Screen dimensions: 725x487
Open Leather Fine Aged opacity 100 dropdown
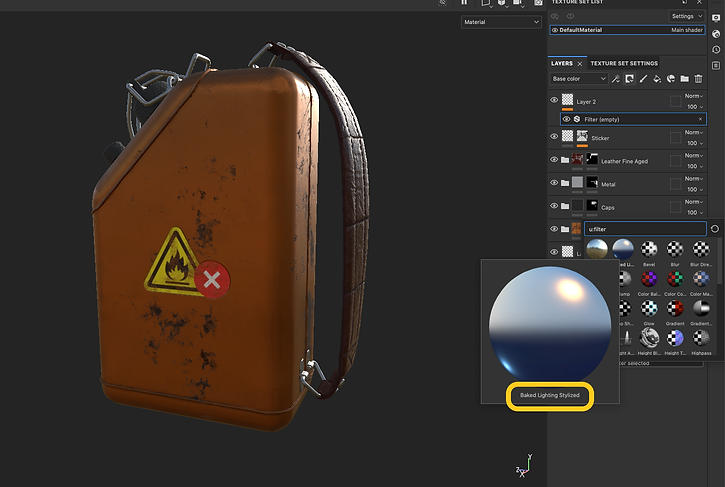coord(694,166)
